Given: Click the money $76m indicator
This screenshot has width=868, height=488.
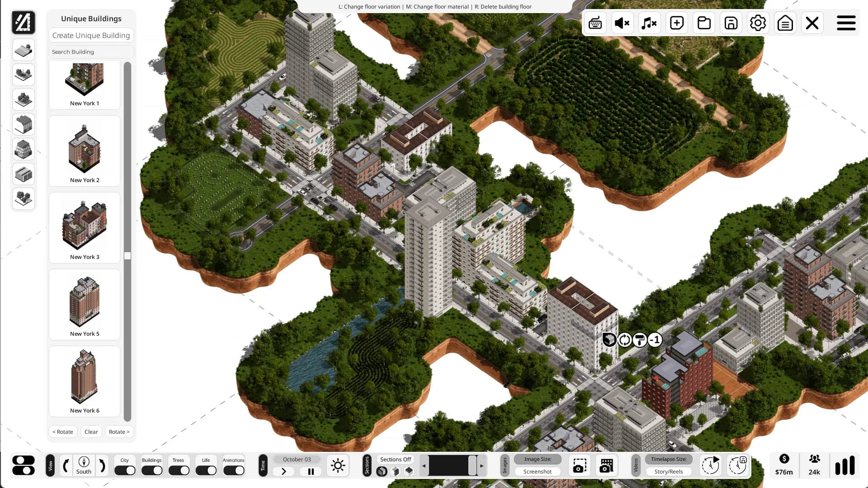Looking at the screenshot, I should 784,465.
